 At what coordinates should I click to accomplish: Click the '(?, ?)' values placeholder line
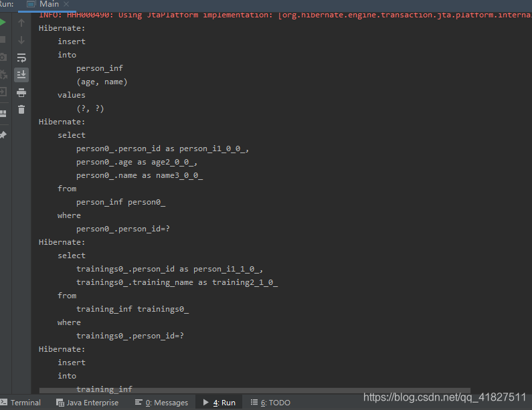(90, 108)
